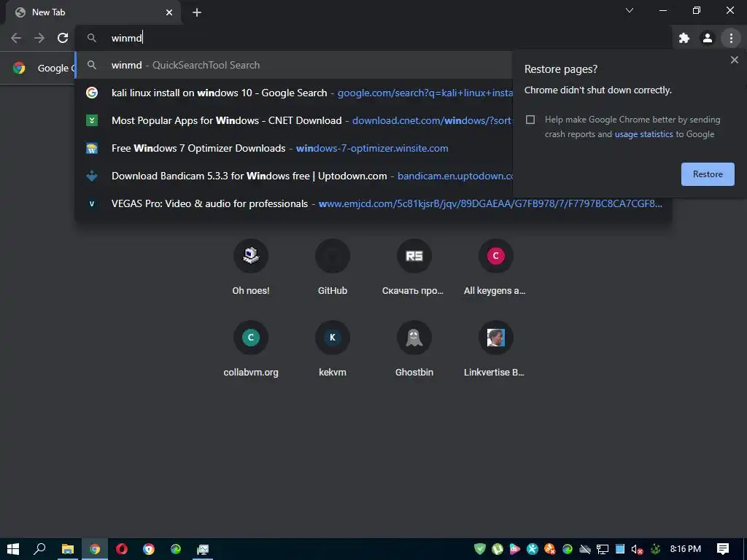Select the New Tab browser tab
Screen dimensions: 747x560
click(x=93, y=12)
